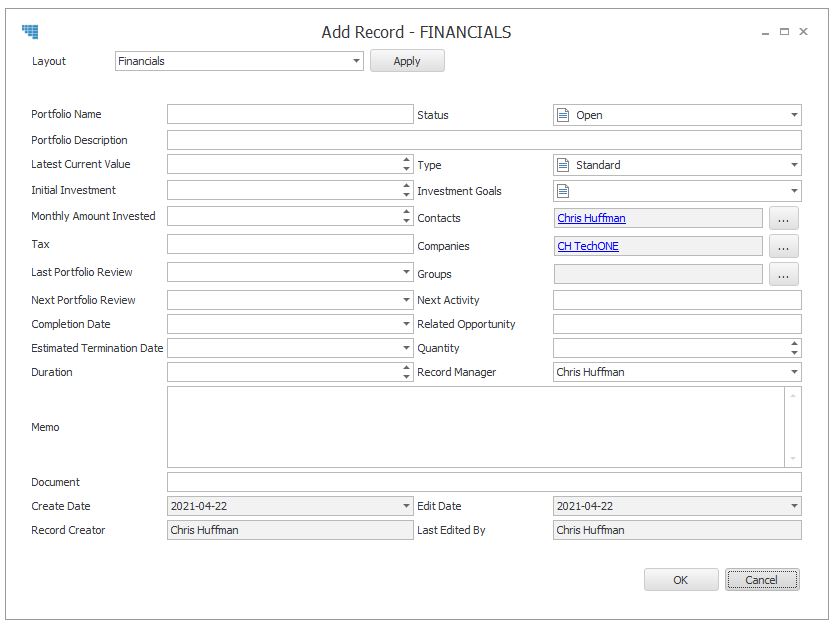Click the Memo scrollbar down arrow
The height and width of the screenshot is (630, 837).
click(793, 459)
